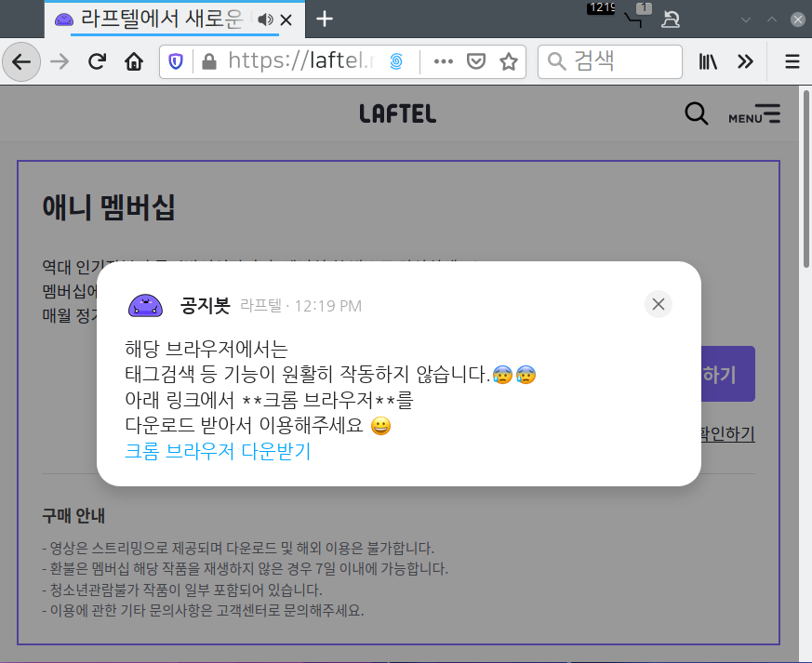
Task: Open Laftel site search magnifier
Action: point(696,113)
